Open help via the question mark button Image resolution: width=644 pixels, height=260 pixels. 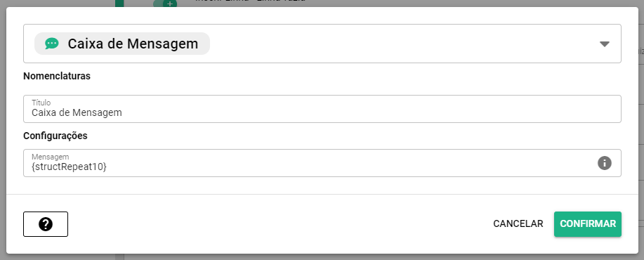pos(46,224)
